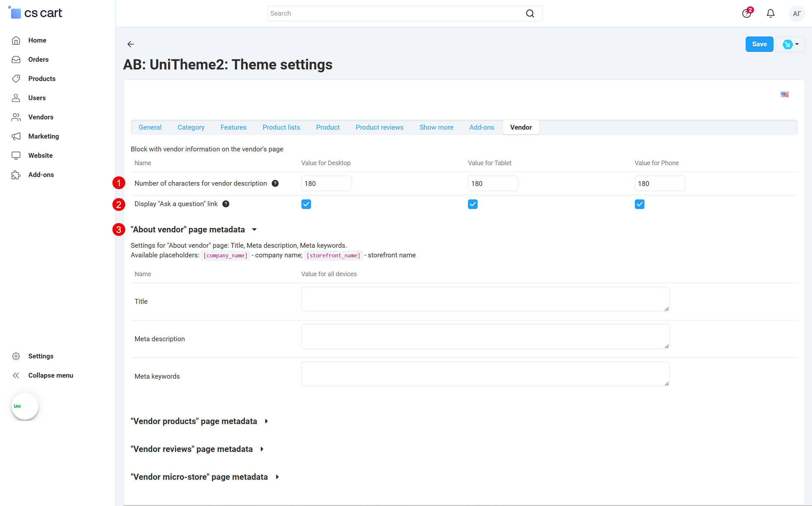Switch to the General tab
The width and height of the screenshot is (812, 506).
(x=150, y=127)
